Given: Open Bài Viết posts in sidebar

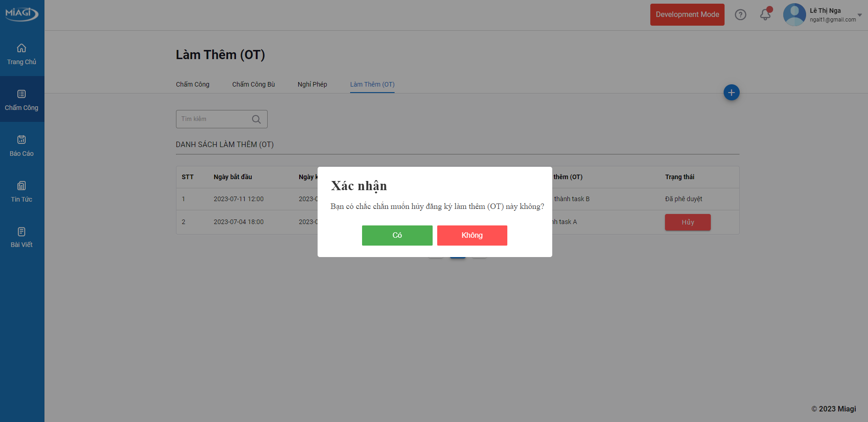Looking at the screenshot, I should coord(22,237).
